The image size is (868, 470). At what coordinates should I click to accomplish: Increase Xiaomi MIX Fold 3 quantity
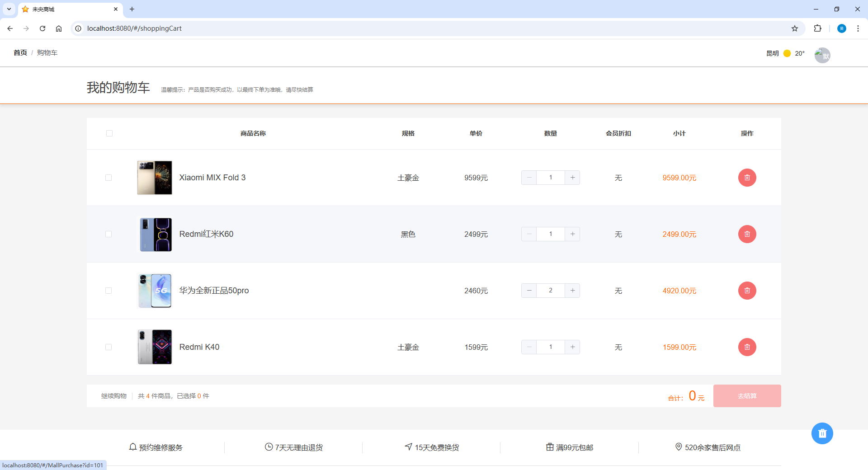tap(572, 178)
